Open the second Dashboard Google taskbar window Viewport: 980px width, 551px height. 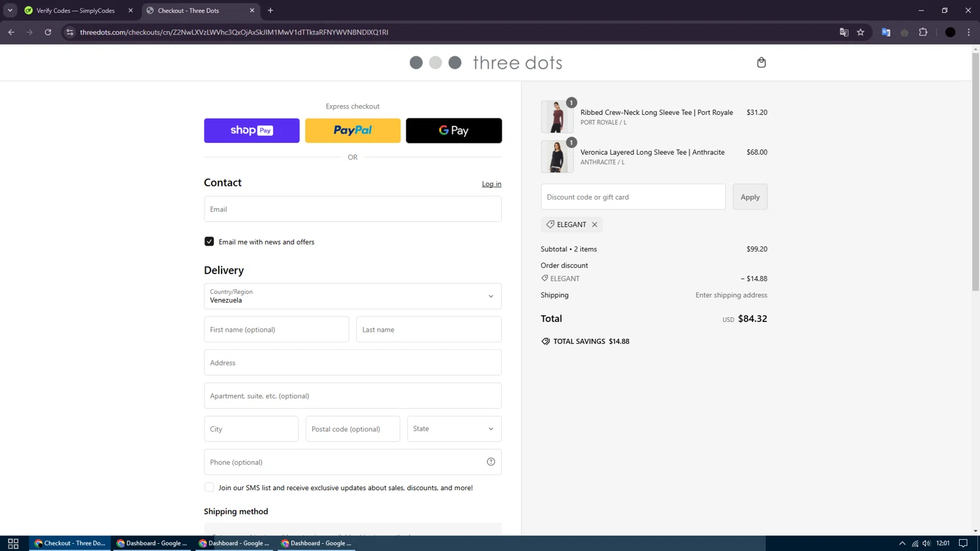tap(234, 543)
